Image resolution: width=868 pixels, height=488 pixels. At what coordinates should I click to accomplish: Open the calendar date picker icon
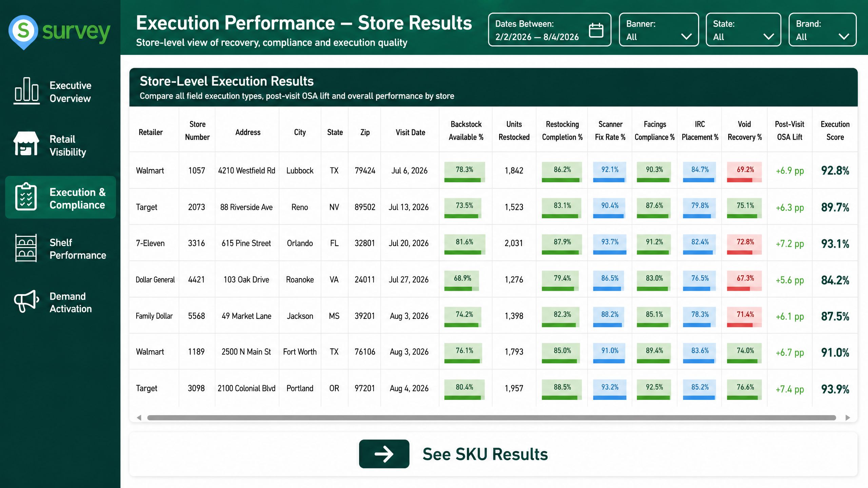pos(596,30)
